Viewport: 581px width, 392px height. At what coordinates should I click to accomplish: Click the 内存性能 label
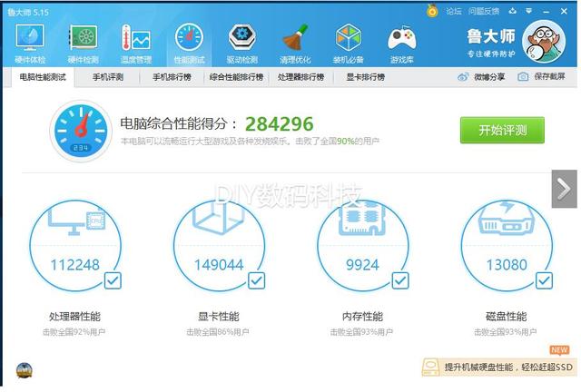(362, 317)
